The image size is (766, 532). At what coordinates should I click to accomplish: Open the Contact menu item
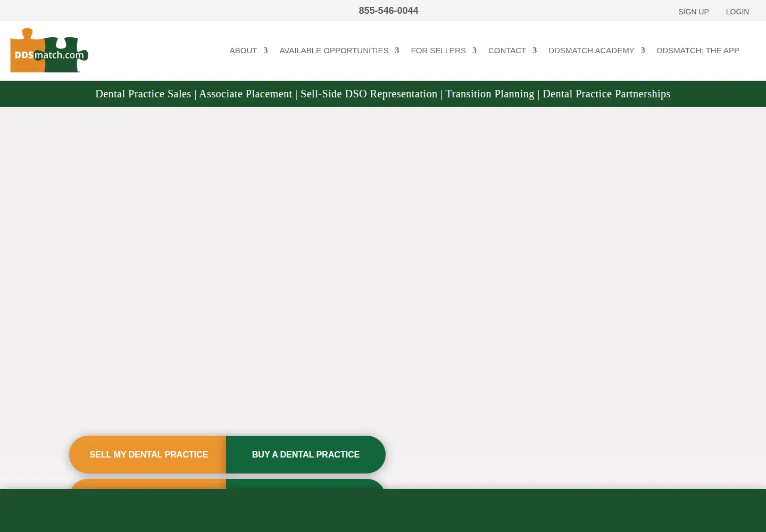(507, 51)
